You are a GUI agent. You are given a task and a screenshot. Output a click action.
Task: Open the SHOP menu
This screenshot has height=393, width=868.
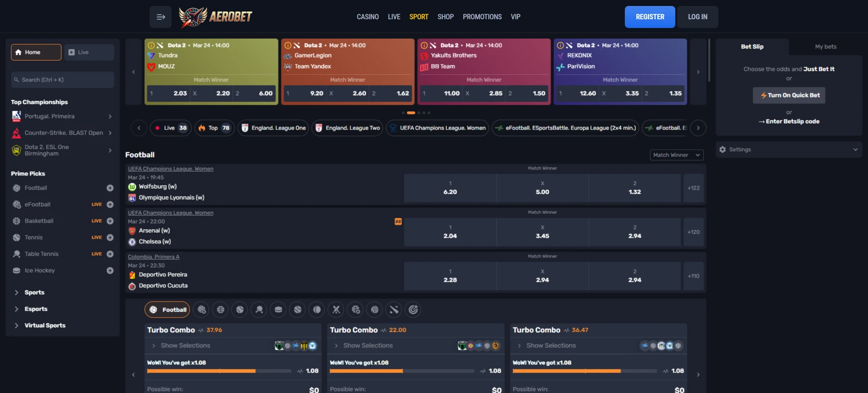click(445, 17)
